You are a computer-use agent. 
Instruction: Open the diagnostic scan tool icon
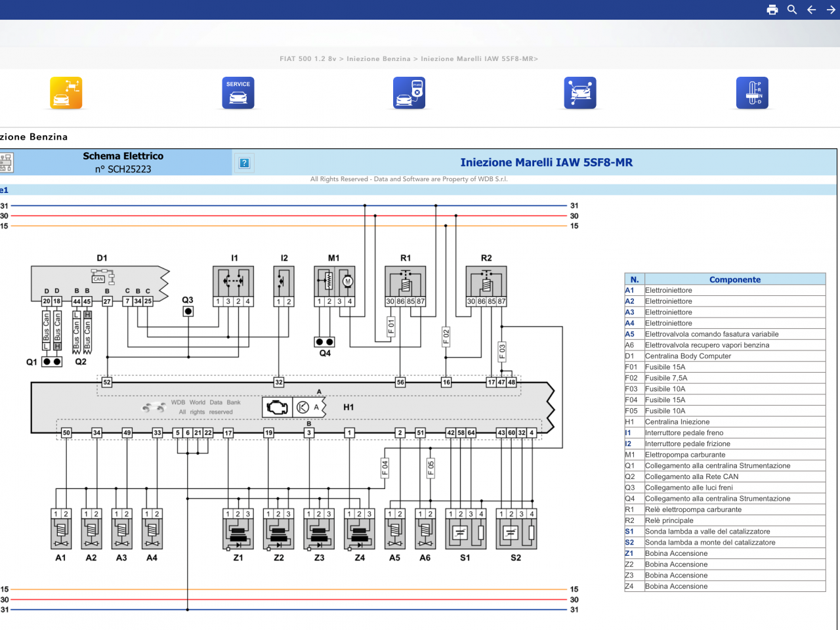click(x=409, y=93)
